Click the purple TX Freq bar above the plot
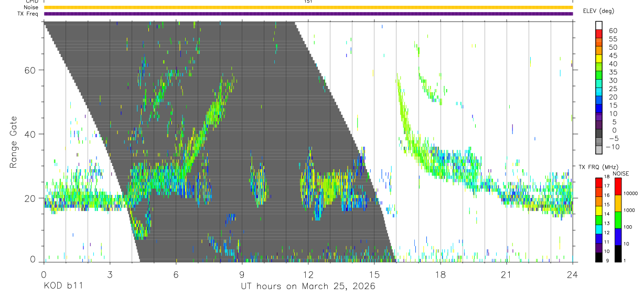Screen dimensions: 644x297 (308, 14)
